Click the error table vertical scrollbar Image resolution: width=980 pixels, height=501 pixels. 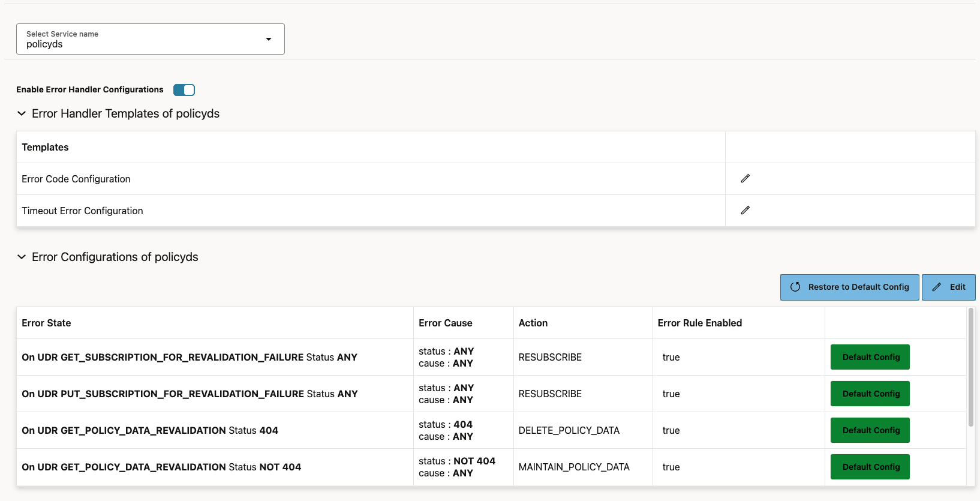971,367
